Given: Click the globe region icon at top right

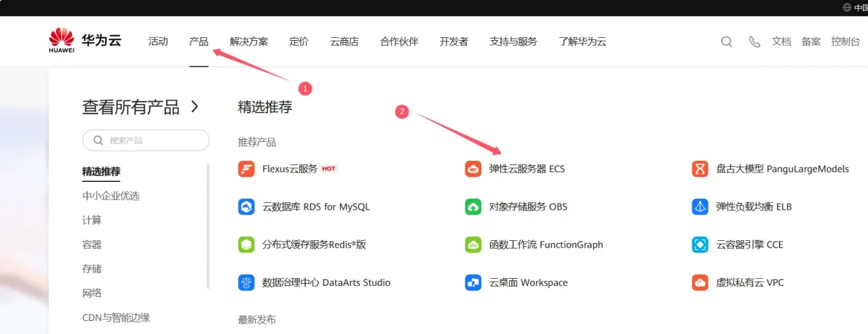Looking at the screenshot, I should (847, 7).
